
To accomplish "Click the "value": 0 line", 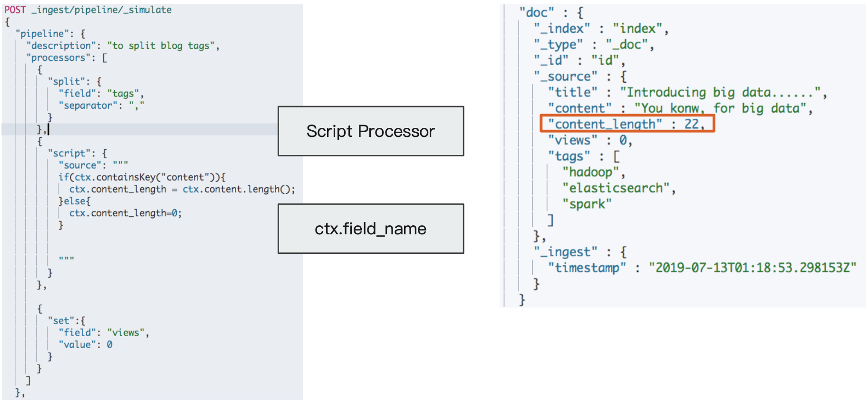I will click(x=86, y=345).
